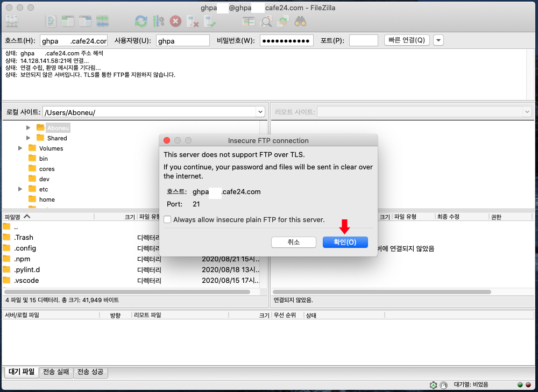Open remote site path dropdown
Image resolution: width=538 pixels, height=392 pixels.
point(527,112)
